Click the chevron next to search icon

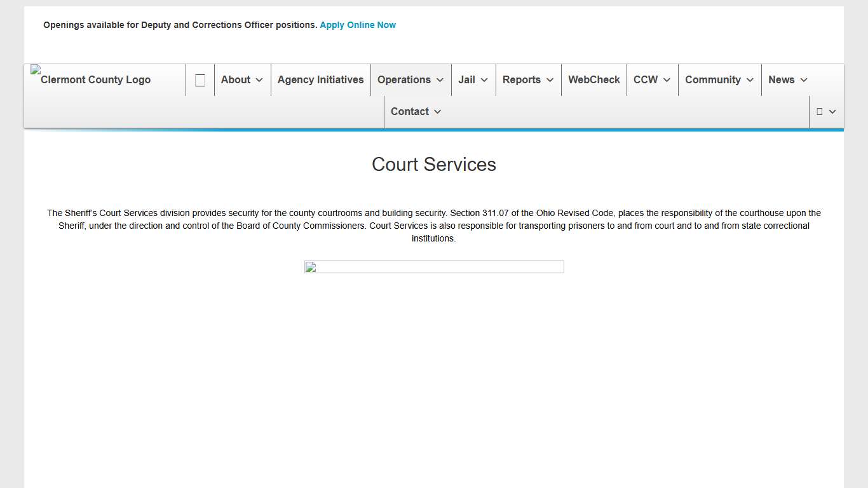pyautogui.click(x=832, y=111)
